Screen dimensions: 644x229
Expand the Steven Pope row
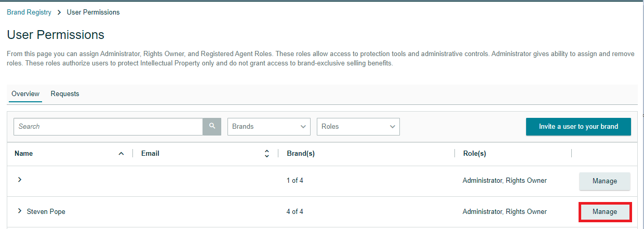coord(20,211)
